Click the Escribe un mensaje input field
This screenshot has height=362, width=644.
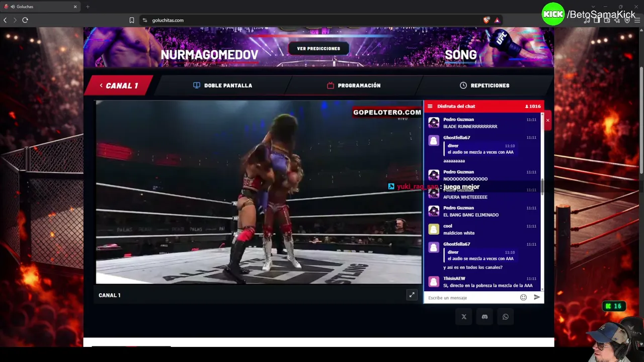tap(472, 298)
